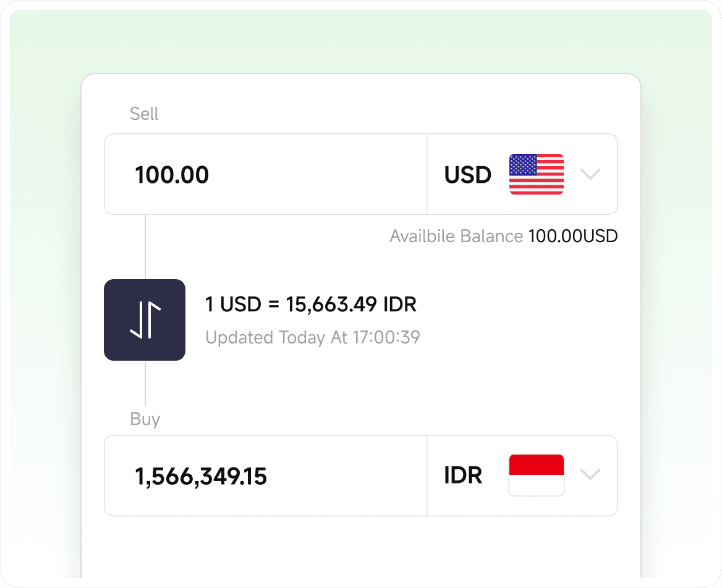The width and height of the screenshot is (722, 588).
Task: Select the Buy section label
Action: click(145, 419)
